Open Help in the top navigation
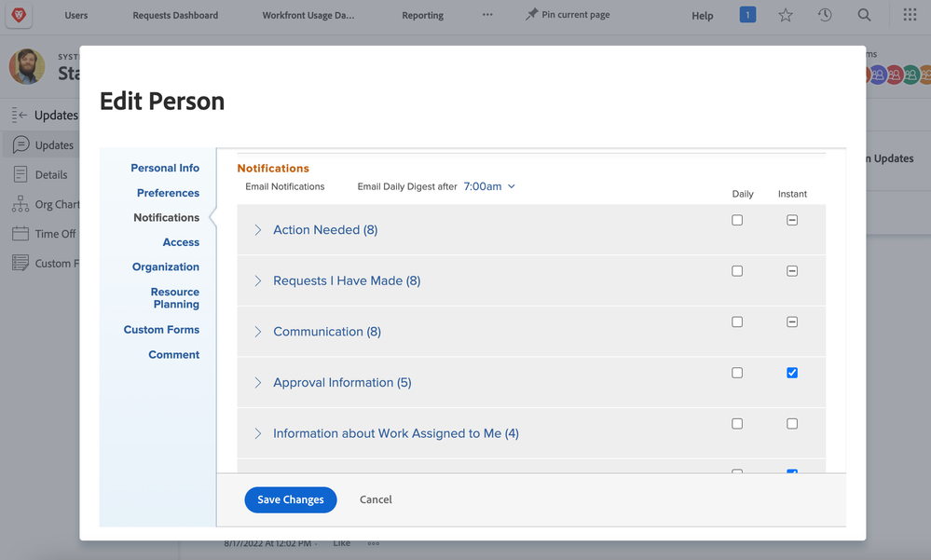This screenshot has height=560, width=931. pos(703,16)
